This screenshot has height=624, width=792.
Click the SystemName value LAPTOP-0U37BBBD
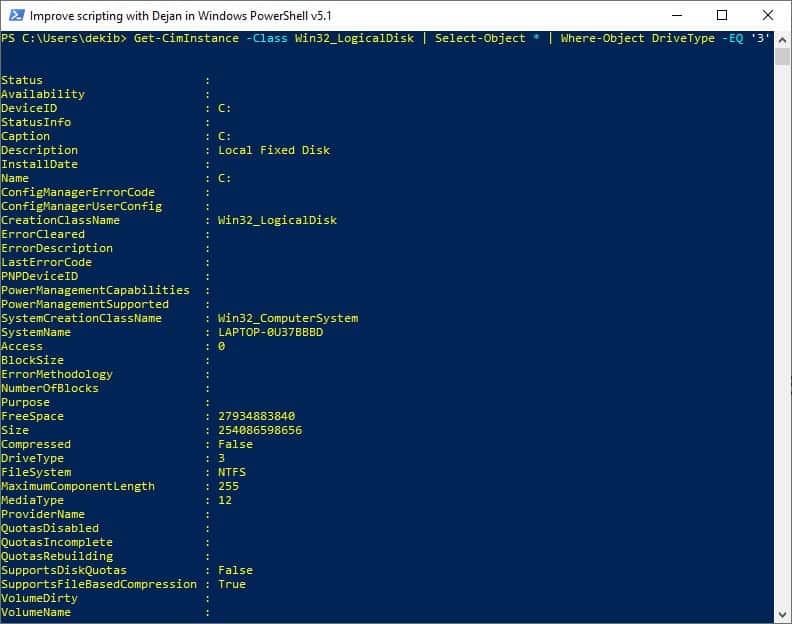click(x=271, y=332)
